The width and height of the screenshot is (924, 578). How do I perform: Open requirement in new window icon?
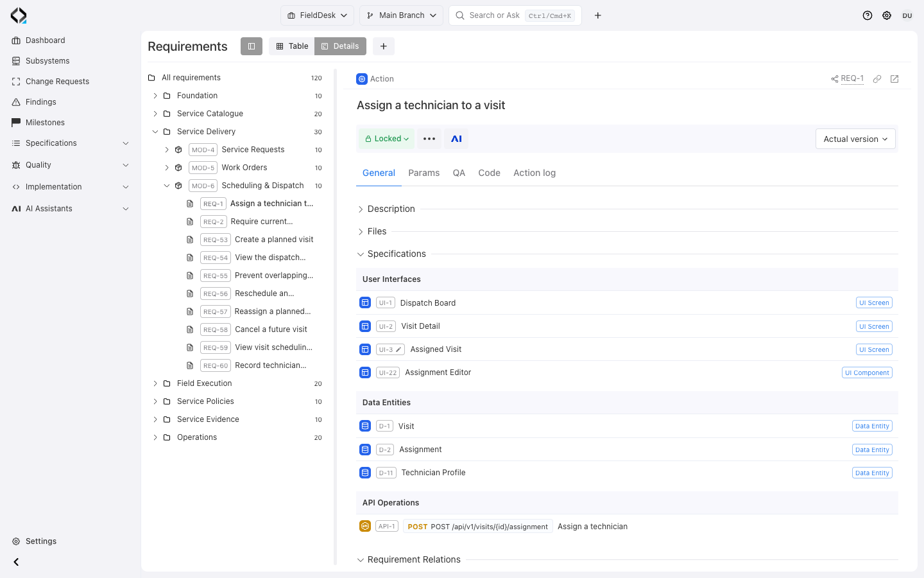(894, 79)
